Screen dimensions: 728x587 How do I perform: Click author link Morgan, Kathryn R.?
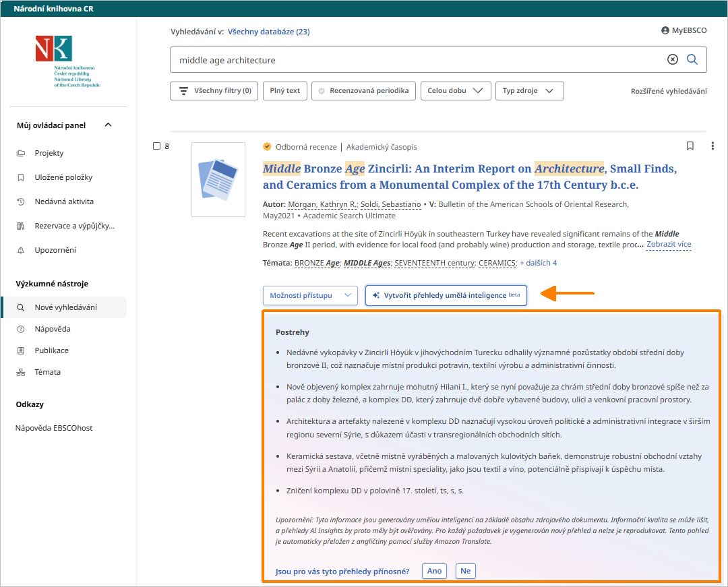pos(323,204)
